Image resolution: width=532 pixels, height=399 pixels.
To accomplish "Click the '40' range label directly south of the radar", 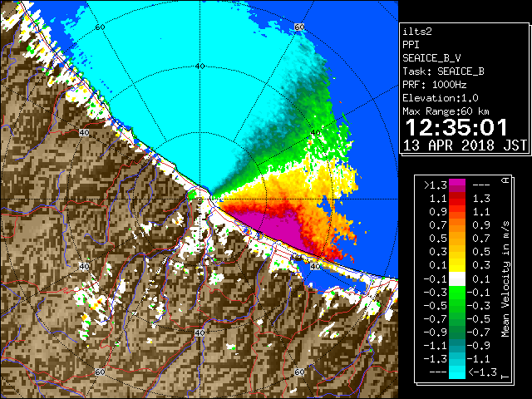I will [199, 332].
